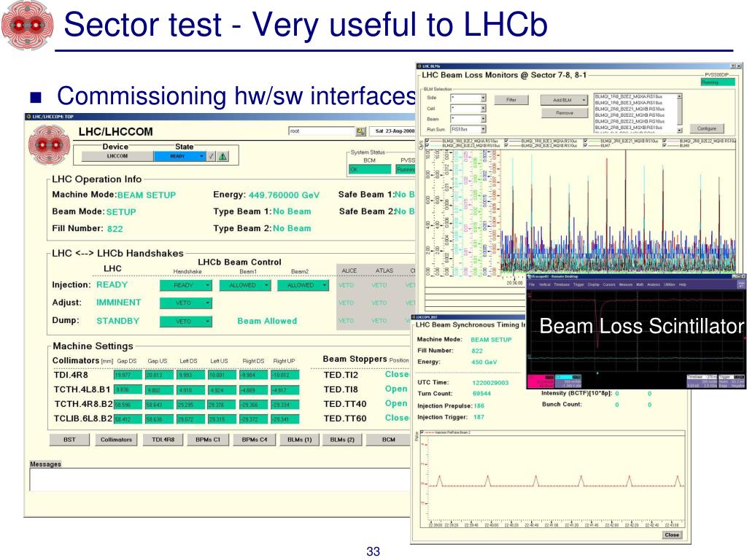Open the File menu in oscilloscope window
Viewport: 747px width, 560px height.
tap(532, 284)
